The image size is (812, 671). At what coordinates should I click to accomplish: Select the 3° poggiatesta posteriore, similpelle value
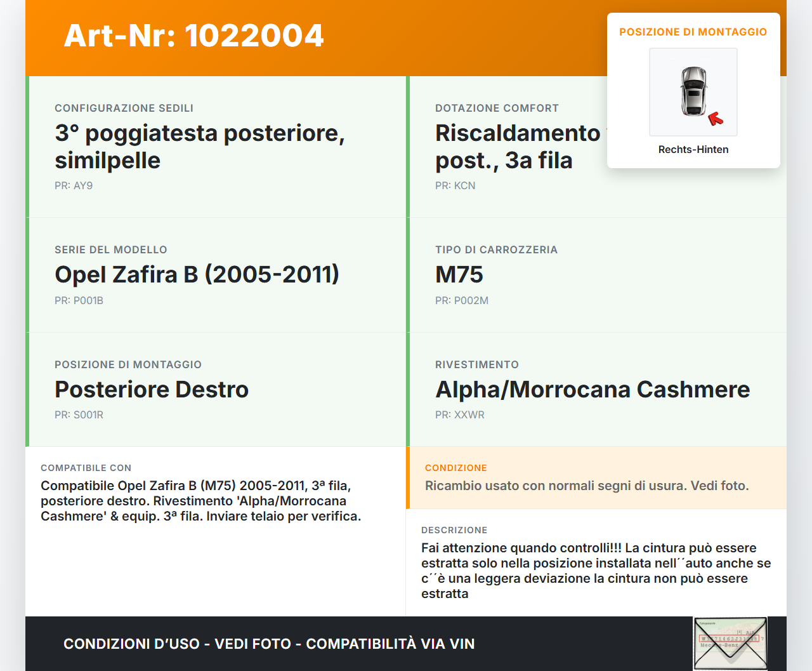point(200,147)
